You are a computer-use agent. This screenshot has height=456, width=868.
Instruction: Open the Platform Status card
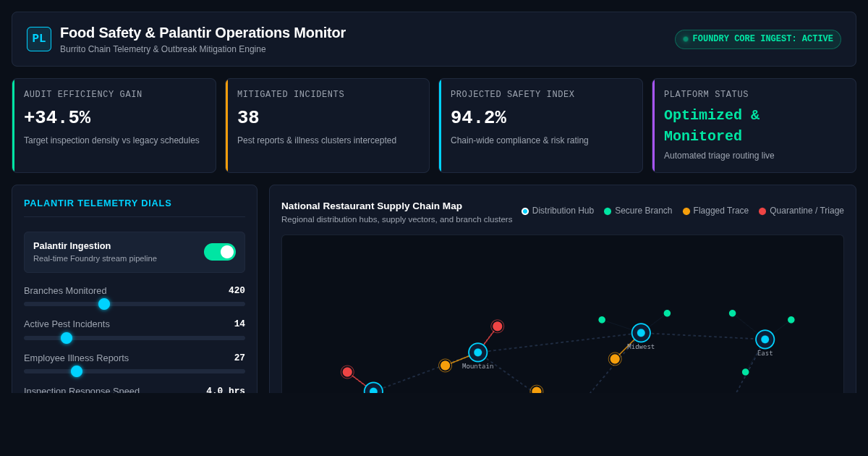[754, 126]
